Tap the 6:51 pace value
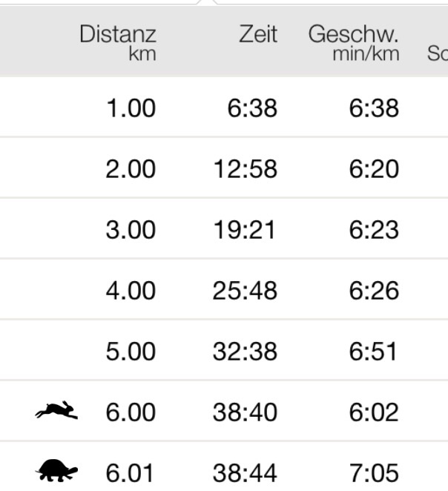 coord(374,351)
